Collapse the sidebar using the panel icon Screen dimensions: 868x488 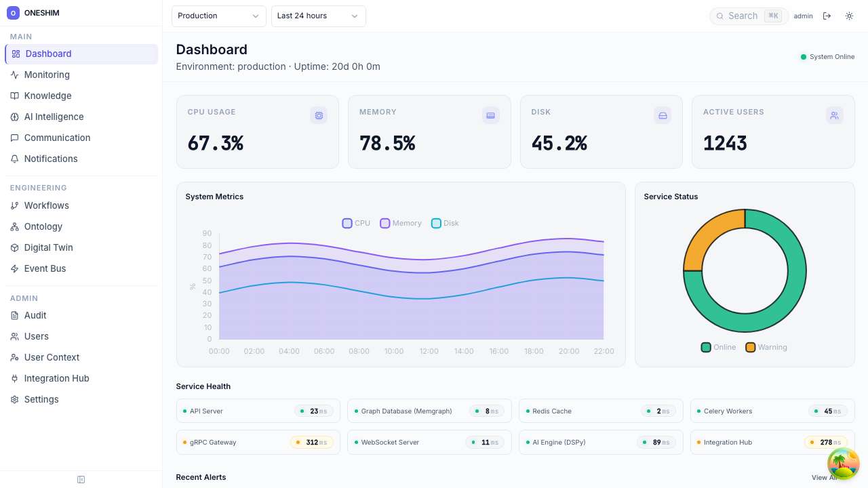(x=81, y=479)
